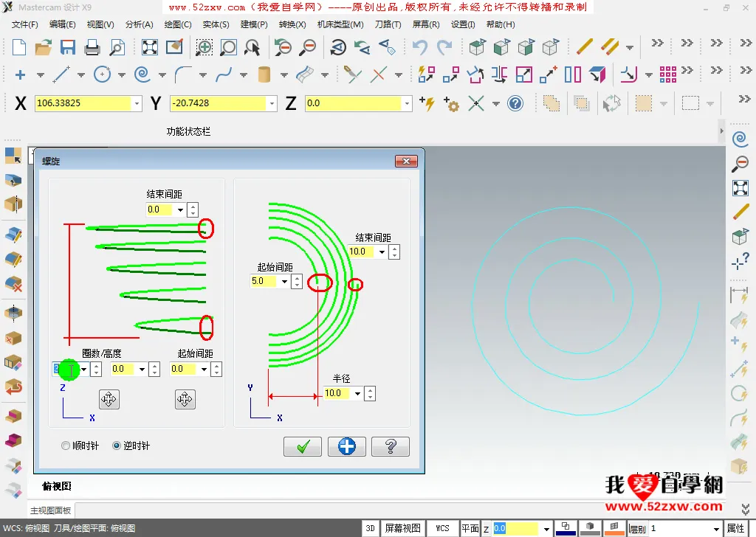The image size is (756, 537).
Task: Click the green checkmark OK button
Action: (302, 446)
